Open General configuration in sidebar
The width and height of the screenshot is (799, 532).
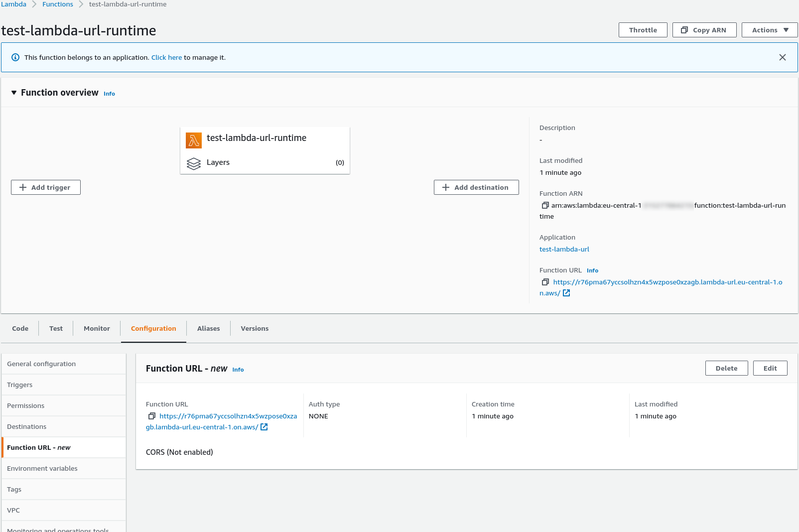coord(64,364)
